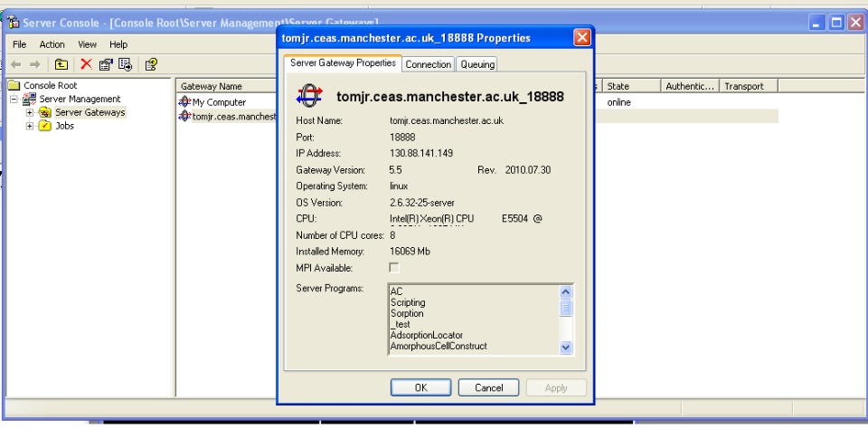The height and width of the screenshot is (429, 868).
Task: Select Jobs in tree
Action: [x=65, y=126]
